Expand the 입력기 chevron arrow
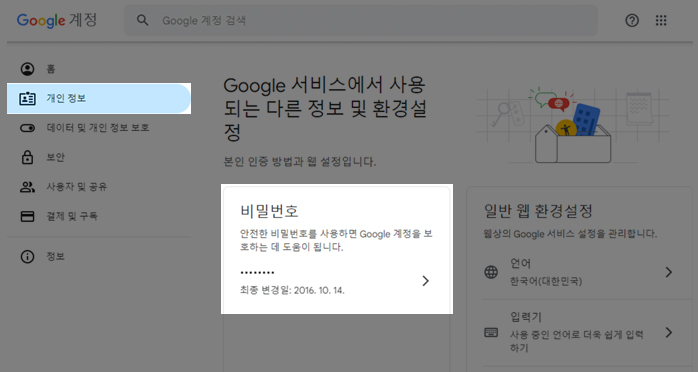698x372 pixels. pyautogui.click(x=669, y=332)
